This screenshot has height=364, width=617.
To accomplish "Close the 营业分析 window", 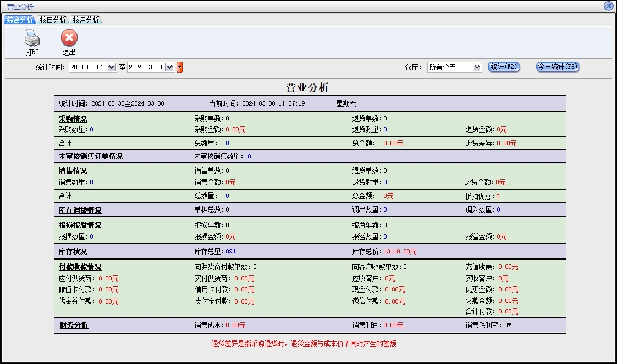I will tap(608, 6).
